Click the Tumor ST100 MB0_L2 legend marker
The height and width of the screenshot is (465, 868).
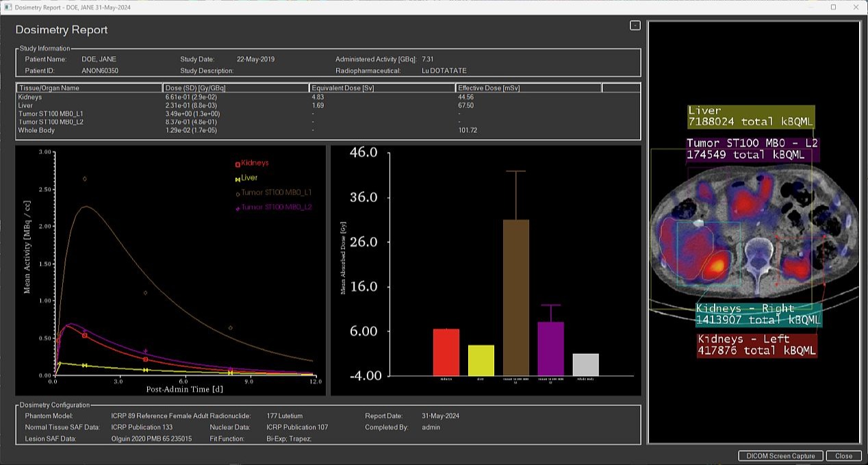pos(239,208)
